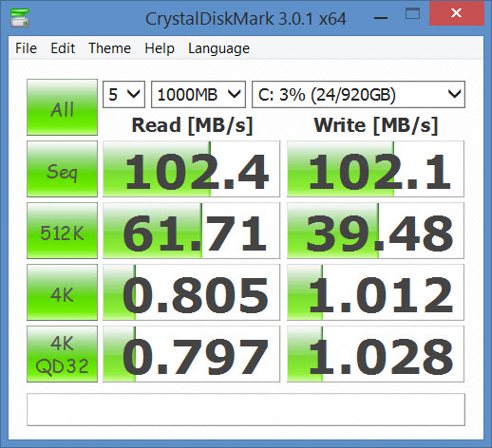Open the Edit menu

tap(63, 48)
